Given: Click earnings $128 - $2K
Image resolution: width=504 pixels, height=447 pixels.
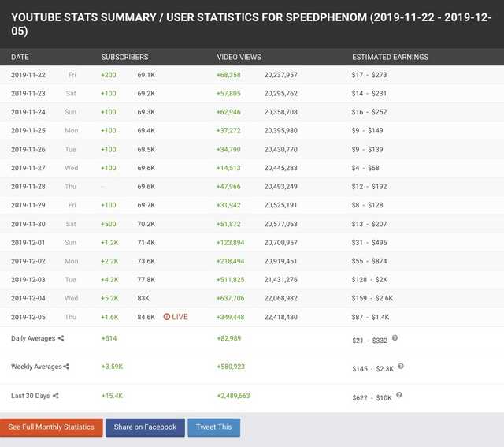Looking at the screenshot, I should pos(369,280).
